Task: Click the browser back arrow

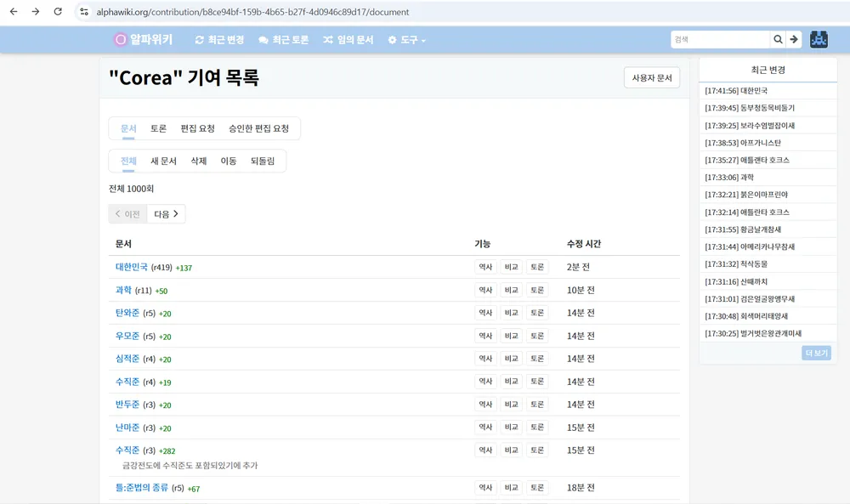Action: click(x=13, y=12)
